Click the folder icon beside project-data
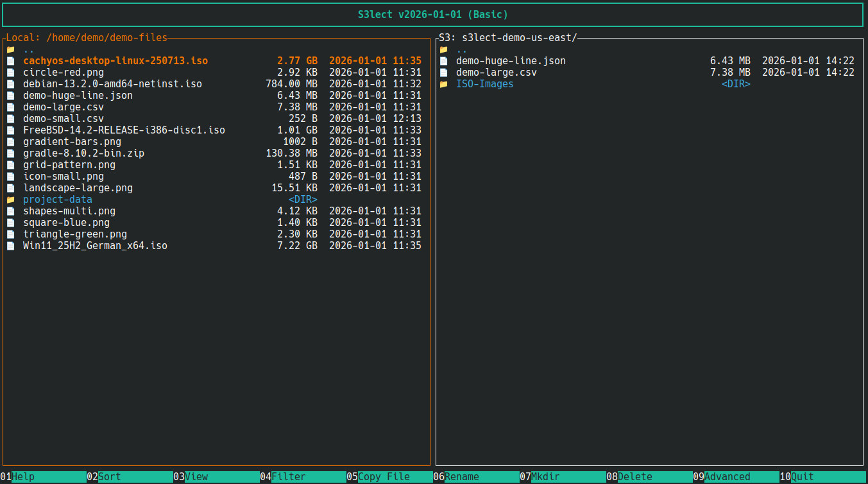The width and height of the screenshot is (868, 484). tap(10, 199)
